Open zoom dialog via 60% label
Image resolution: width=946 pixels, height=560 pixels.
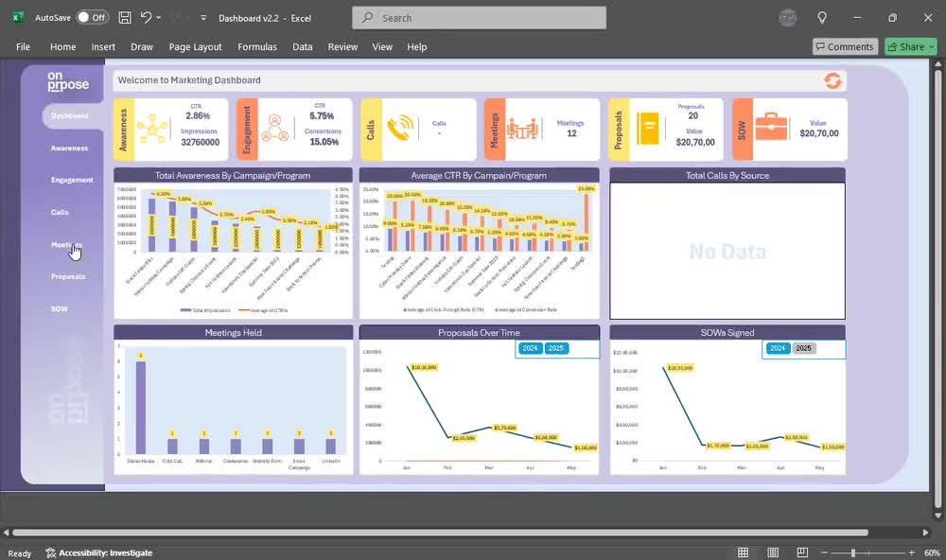[x=932, y=552]
